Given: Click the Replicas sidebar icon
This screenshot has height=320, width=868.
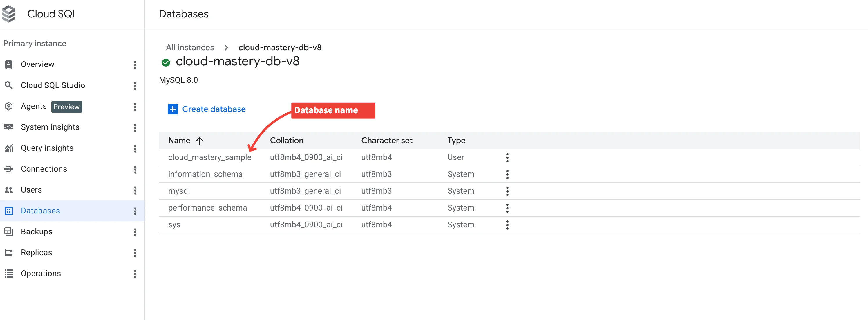Looking at the screenshot, I should (9, 253).
